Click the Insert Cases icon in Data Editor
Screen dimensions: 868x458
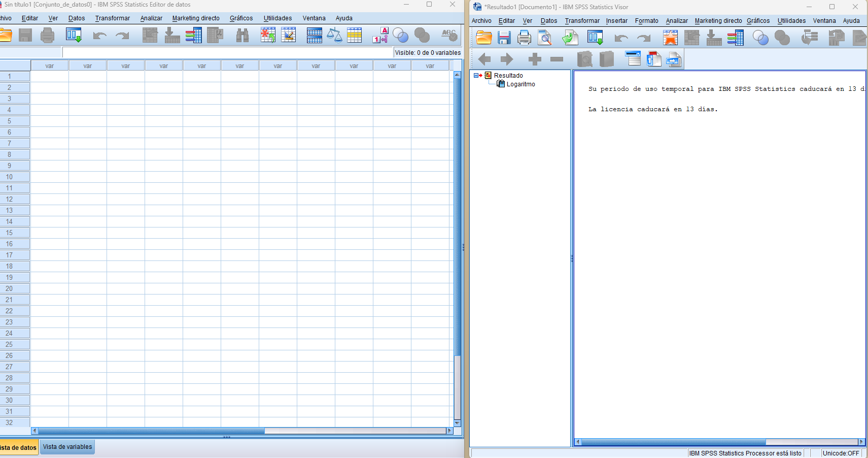point(268,36)
